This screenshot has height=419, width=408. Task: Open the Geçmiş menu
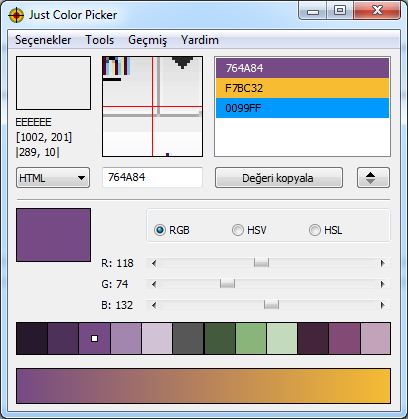pos(147,40)
